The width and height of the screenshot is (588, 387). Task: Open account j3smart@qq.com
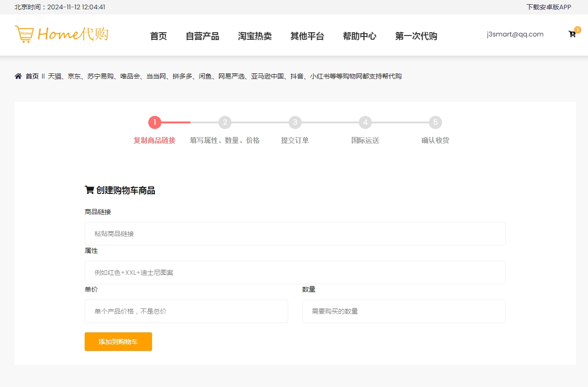tap(515, 34)
